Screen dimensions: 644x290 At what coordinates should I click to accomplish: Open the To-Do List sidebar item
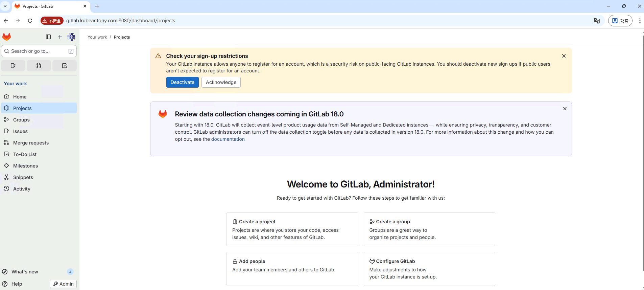point(39,154)
